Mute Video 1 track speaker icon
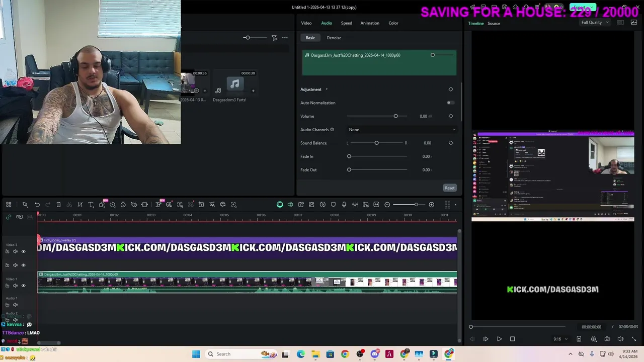This screenshot has width=644, height=362. (x=15, y=286)
